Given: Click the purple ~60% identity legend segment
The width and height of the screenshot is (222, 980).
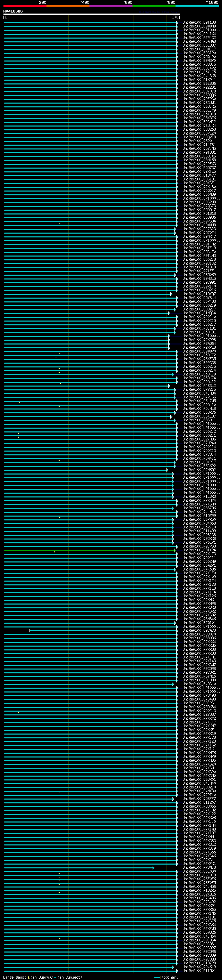Looking at the screenshot, I should (x=111, y=6).
